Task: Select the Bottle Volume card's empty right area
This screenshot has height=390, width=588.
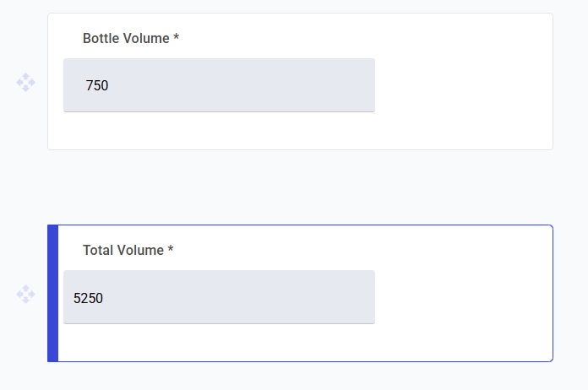Action: (x=463, y=83)
